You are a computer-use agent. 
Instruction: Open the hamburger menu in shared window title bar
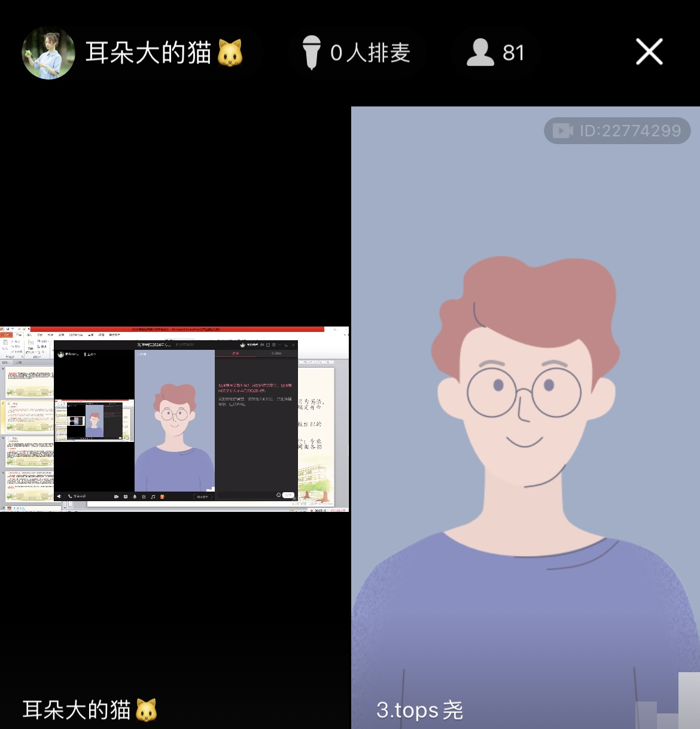(274, 345)
